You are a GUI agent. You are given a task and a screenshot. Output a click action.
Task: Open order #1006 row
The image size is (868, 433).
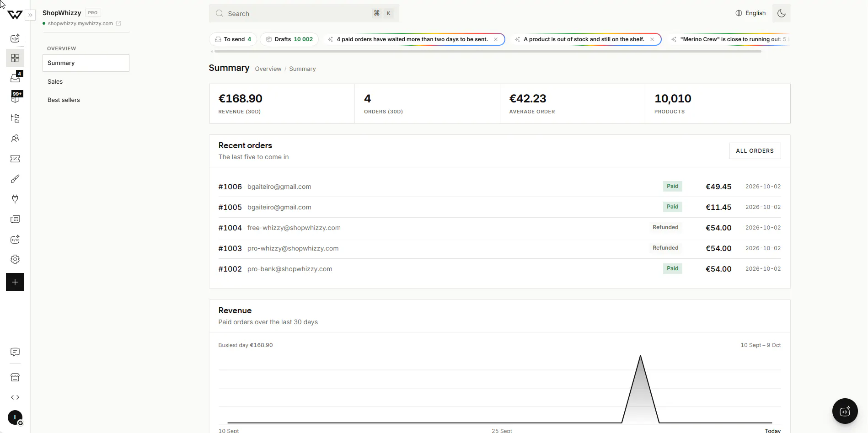point(499,187)
